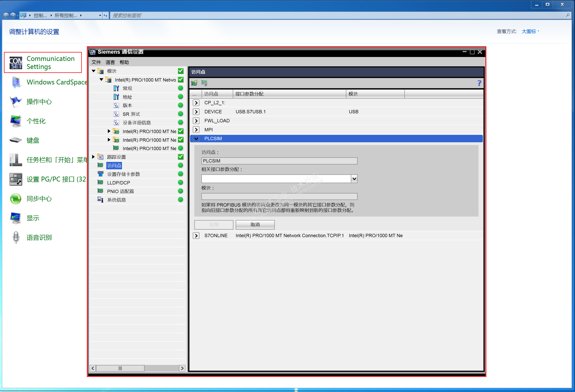The image size is (575, 392).
Task: Click the add new access point icon
Action: click(x=194, y=83)
